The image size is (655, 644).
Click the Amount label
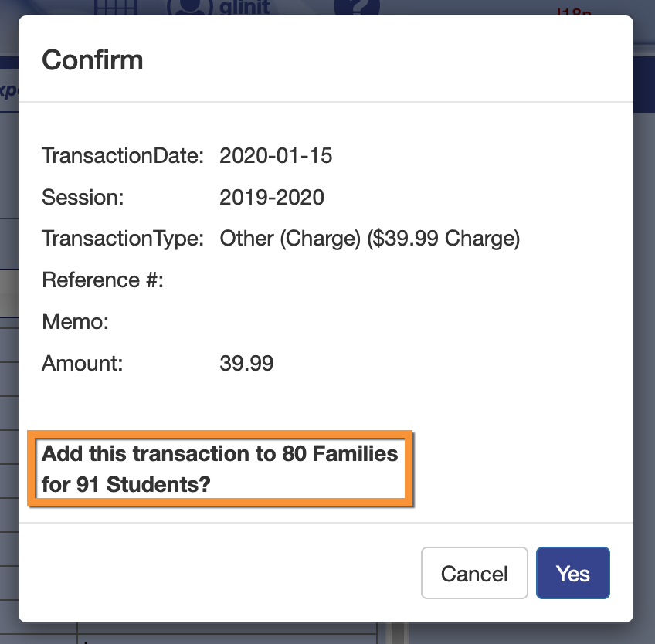(83, 363)
